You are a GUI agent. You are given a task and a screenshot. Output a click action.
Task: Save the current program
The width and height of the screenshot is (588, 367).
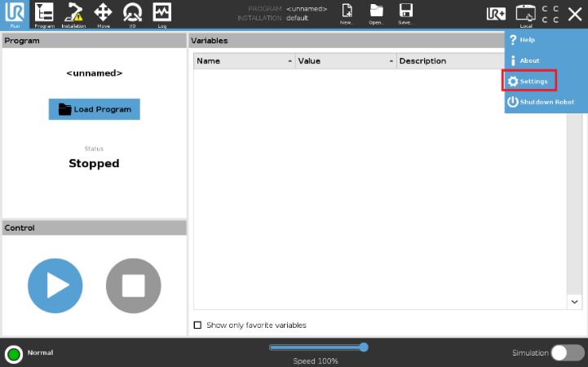click(x=406, y=14)
